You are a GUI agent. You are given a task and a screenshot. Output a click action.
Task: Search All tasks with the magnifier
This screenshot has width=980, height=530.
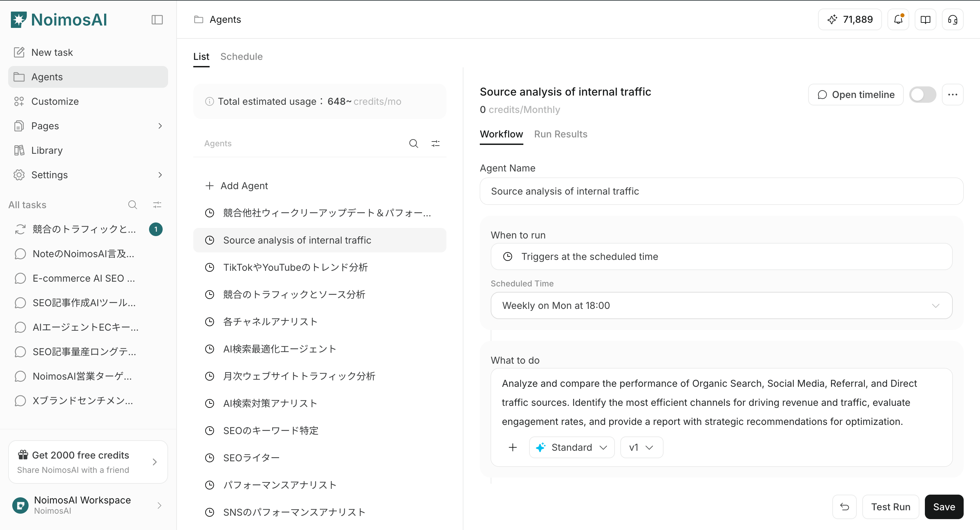(132, 205)
